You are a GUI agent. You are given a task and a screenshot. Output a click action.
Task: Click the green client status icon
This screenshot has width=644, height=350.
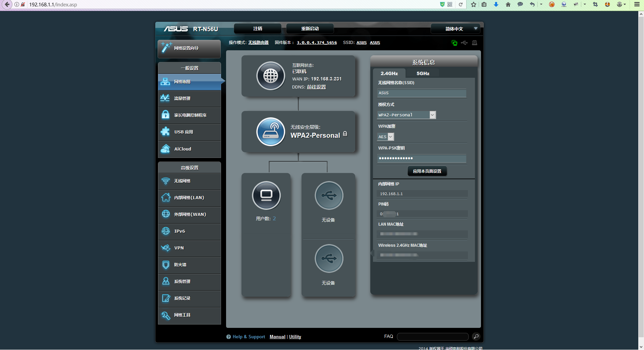coord(454,43)
